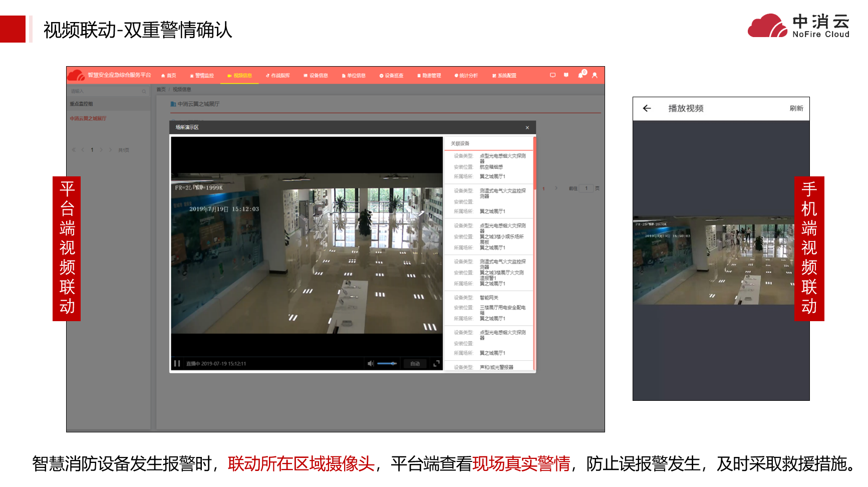Open 设备信息 in navigation bar
The width and height of the screenshot is (868, 487).
coord(316,76)
